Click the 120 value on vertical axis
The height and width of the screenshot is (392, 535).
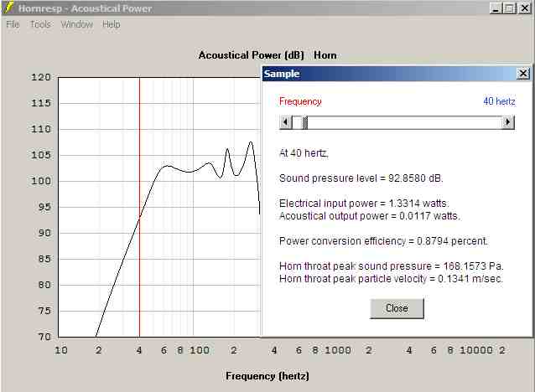point(41,77)
